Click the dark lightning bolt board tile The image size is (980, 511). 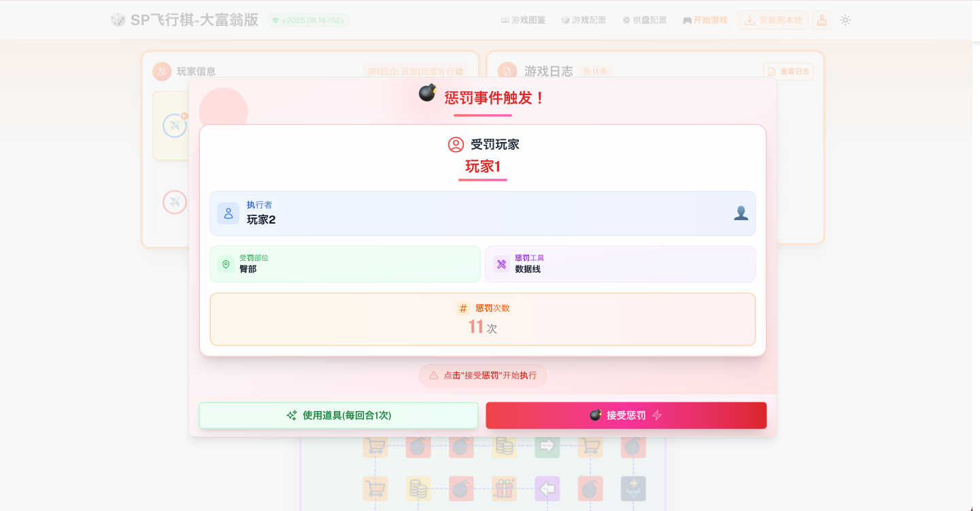[x=632, y=489]
